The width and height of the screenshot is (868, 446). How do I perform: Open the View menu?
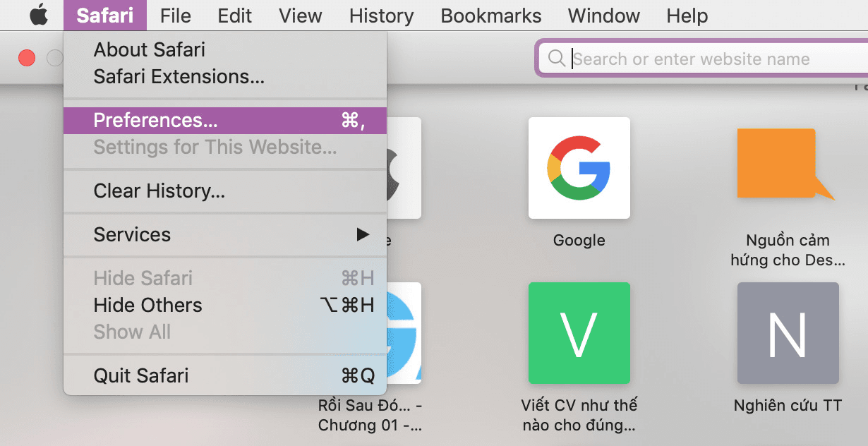click(x=301, y=15)
